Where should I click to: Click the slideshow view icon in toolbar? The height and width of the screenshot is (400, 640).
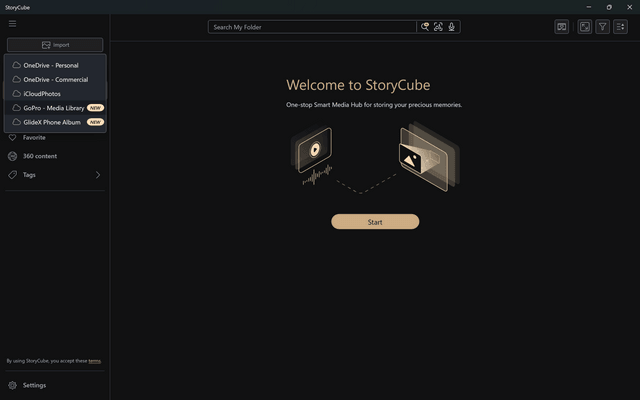click(x=562, y=27)
